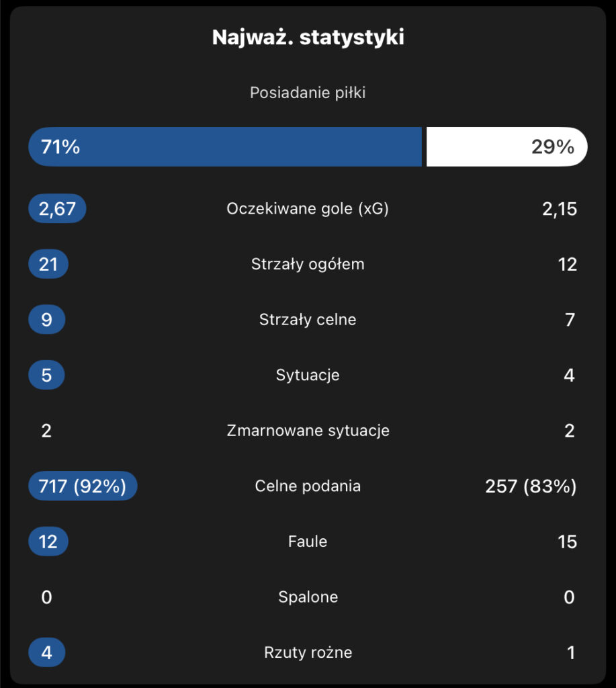Click the blue 71% possession bar
Viewport: 616px width, 688px height.
click(x=224, y=146)
